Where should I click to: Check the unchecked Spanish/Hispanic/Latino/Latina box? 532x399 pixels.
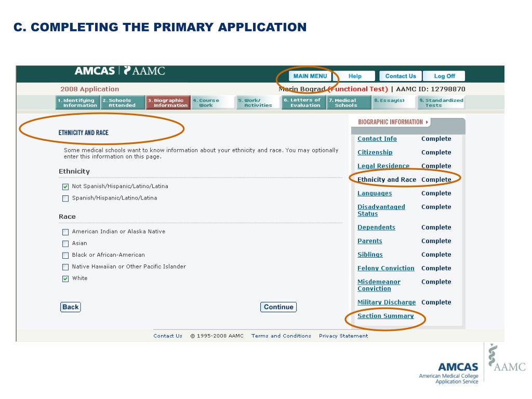65,198
